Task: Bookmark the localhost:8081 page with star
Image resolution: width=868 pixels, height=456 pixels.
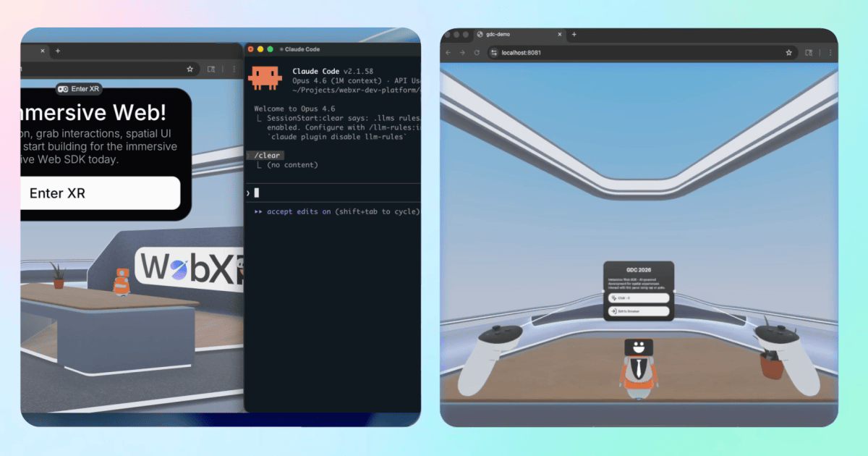Action: pos(788,53)
